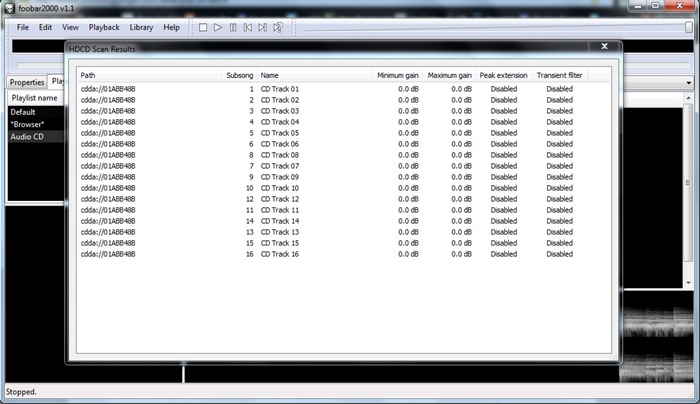Image resolution: width=700 pixels, height=404 pixels.
Task: Open the View menu
Action: (70, 27)
